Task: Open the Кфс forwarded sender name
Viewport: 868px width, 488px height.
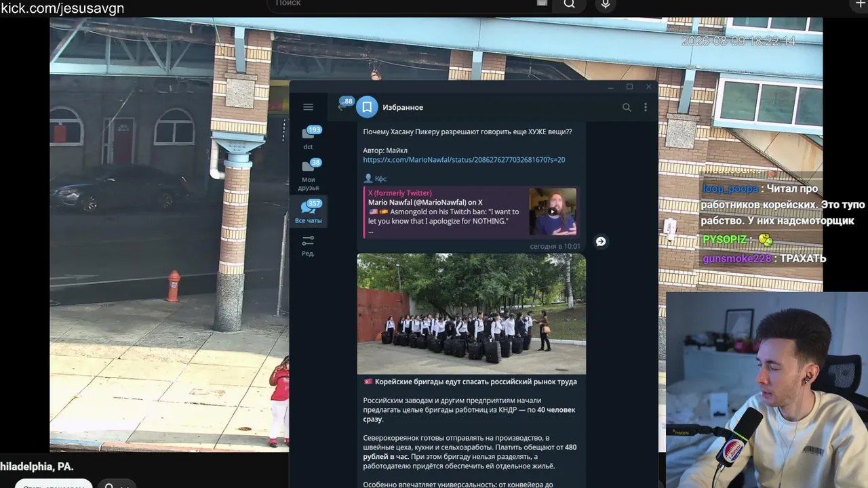Action: pyautogui.click(x=380, y=179)
